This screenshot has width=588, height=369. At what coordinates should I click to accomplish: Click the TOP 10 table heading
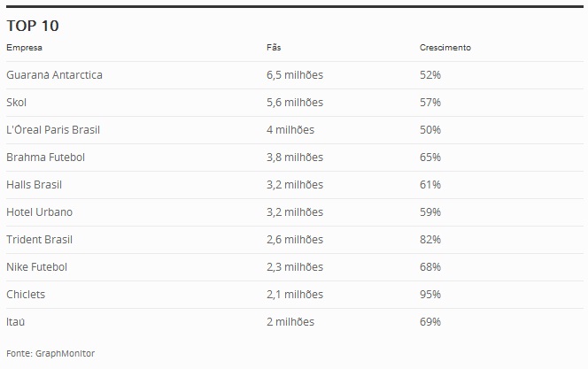33,26
